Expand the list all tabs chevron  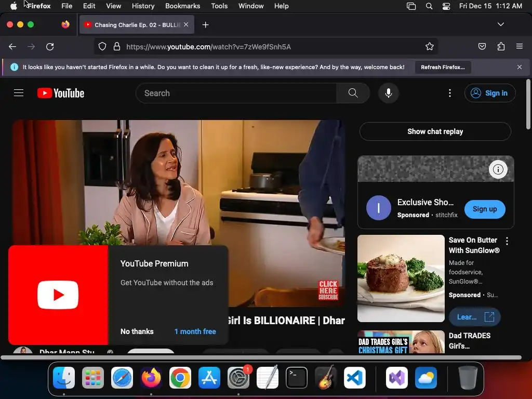[x=500, y=24]
